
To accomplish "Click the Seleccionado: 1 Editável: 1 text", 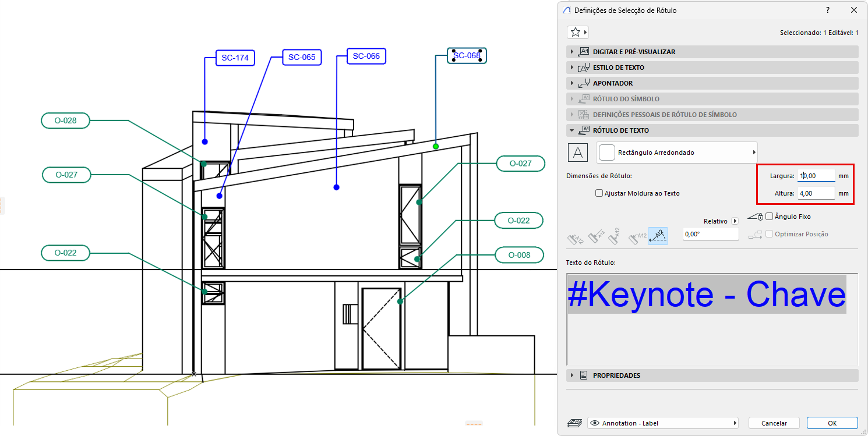I will tap(819, 33).
